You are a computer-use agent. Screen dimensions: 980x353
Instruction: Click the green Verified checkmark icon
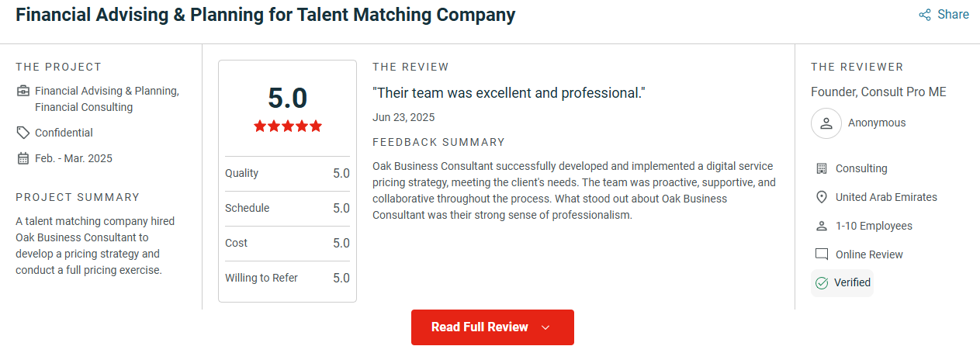tap(822, 283)
